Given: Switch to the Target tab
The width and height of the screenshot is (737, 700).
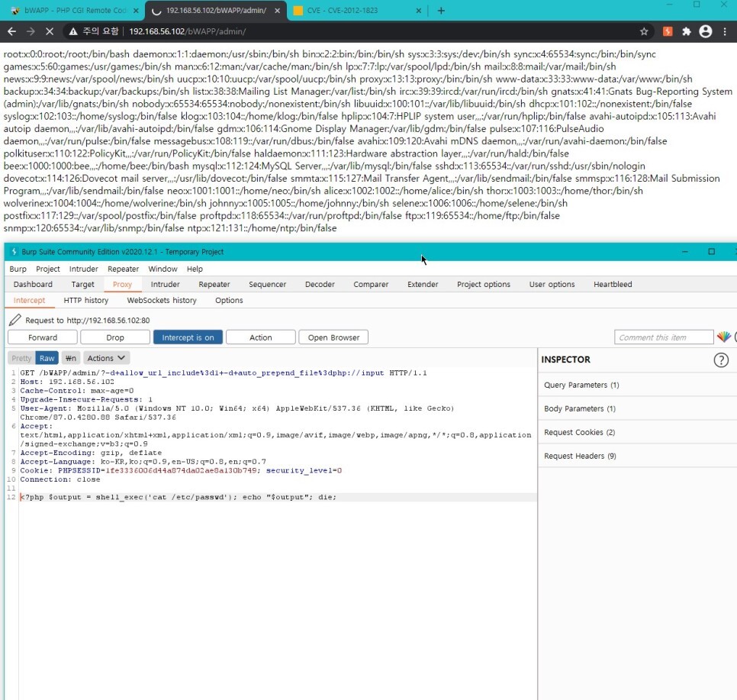Looking at the screenshot, I should coord(82,284).
